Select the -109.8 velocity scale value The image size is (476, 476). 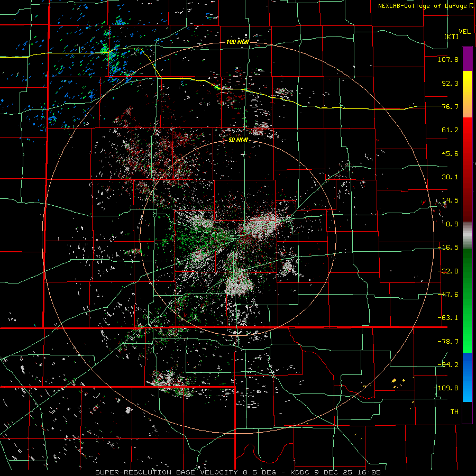[446, 388]
